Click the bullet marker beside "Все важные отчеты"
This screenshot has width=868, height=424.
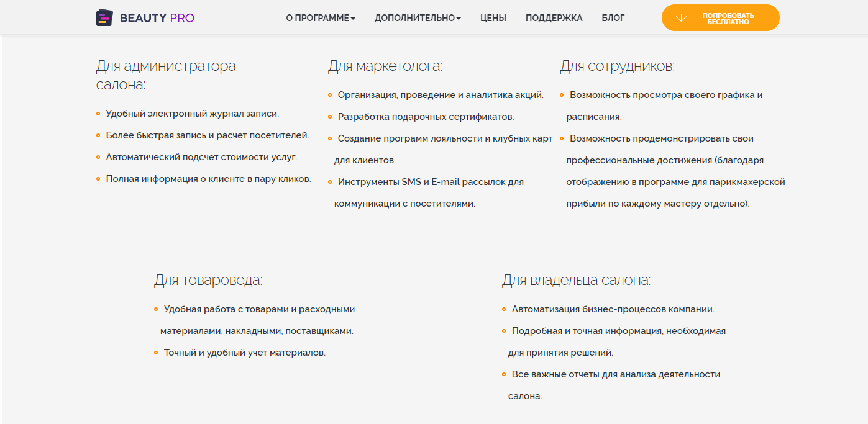coord(504,374)
